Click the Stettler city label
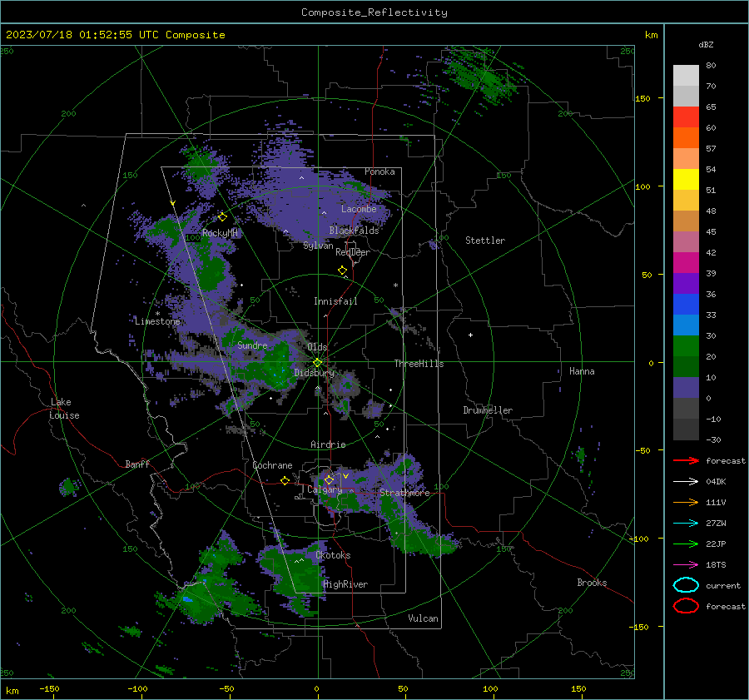Screen dimensions: 749x700 pyautogui.click(x=485, y=241)
